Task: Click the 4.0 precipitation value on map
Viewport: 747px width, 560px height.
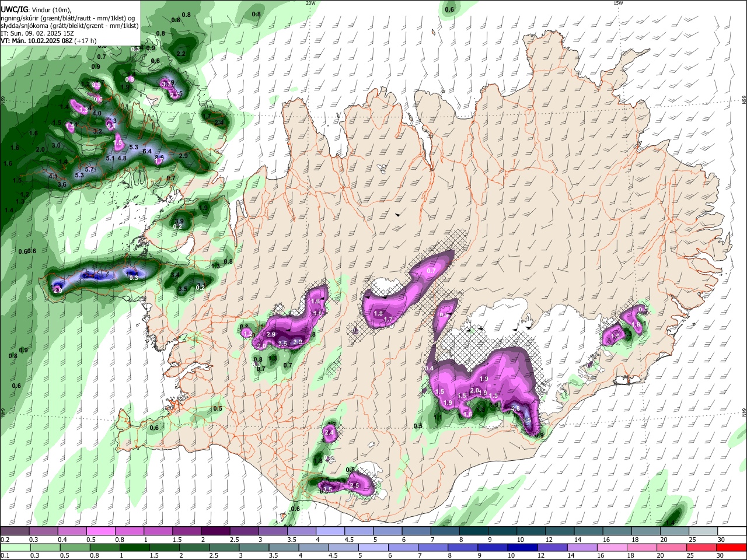Action: point(97,113)
